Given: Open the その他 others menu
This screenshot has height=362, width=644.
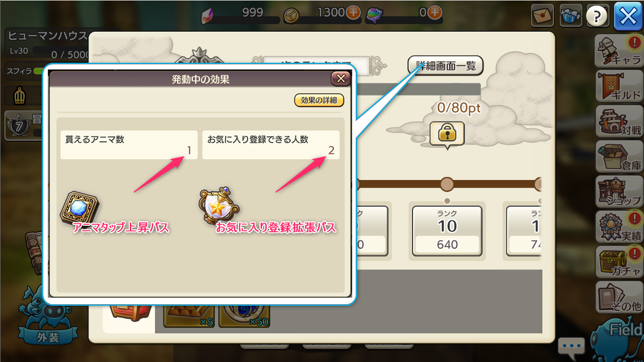Looking at the screenshot, I should [x=619, y=297].
